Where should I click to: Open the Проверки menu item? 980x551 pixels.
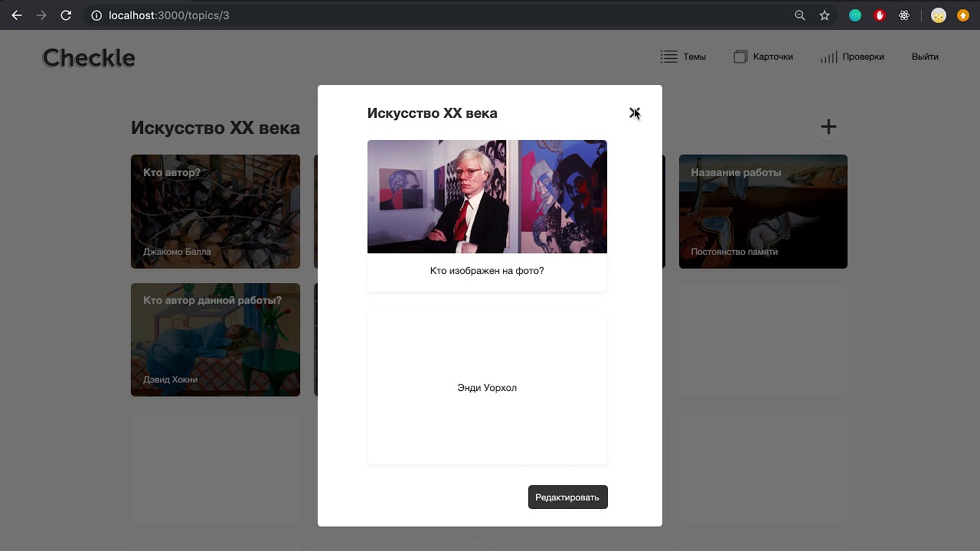tap(852, 57)
